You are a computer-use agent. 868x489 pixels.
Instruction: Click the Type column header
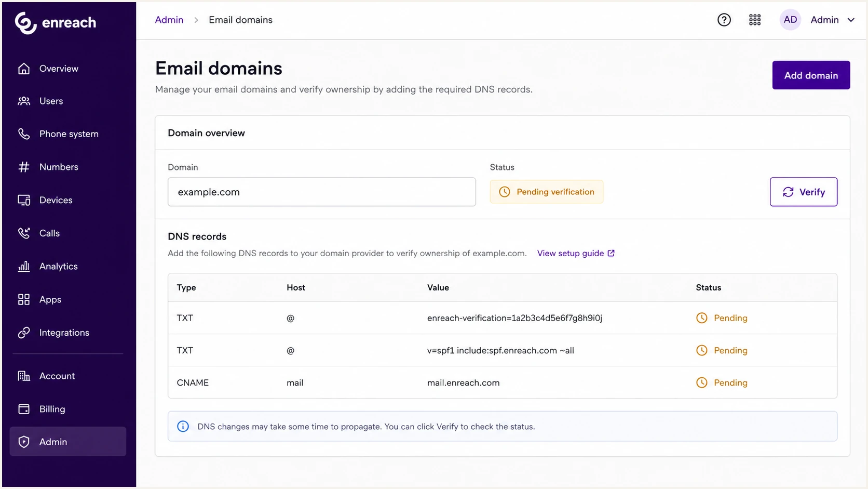pyautogui.click(x=186, y=288)
